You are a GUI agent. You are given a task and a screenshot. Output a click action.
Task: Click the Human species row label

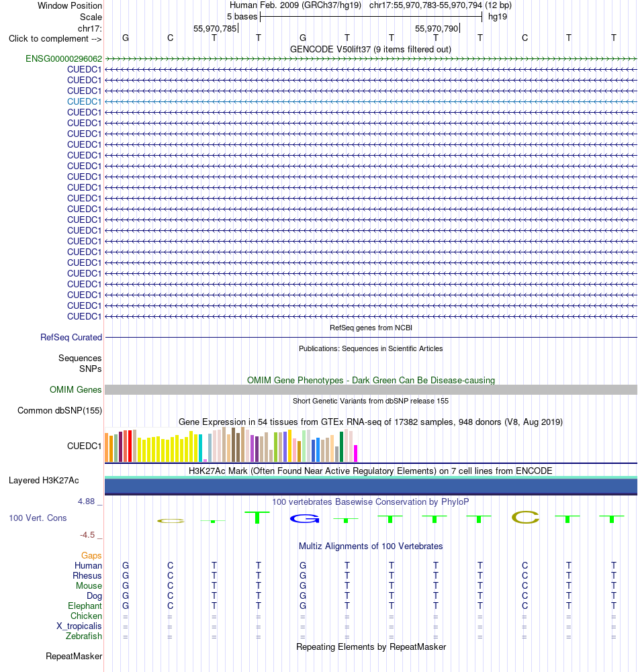89,566
